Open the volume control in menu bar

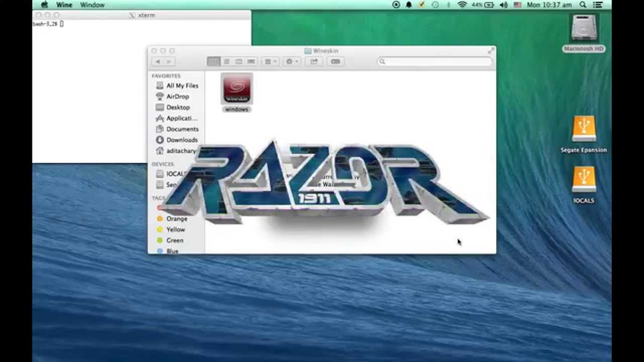504,5
